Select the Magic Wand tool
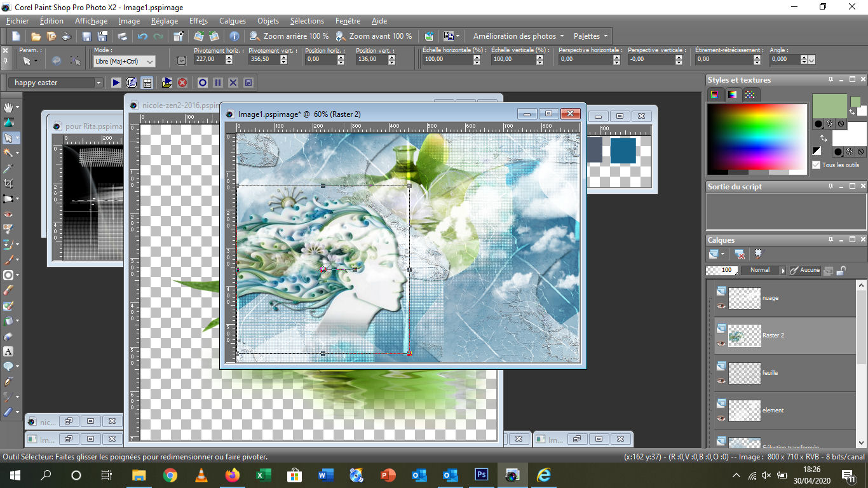The width and height of the screenshot is (868, 488). click(8, 153)
